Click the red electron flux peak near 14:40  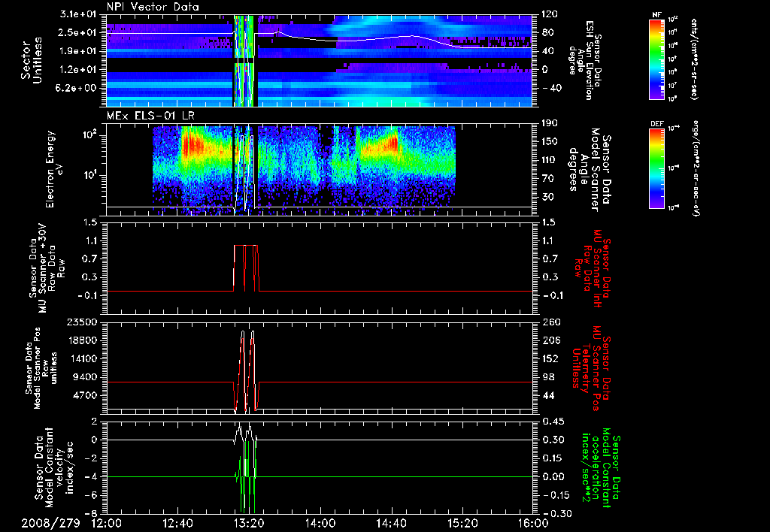click(393, 144)
